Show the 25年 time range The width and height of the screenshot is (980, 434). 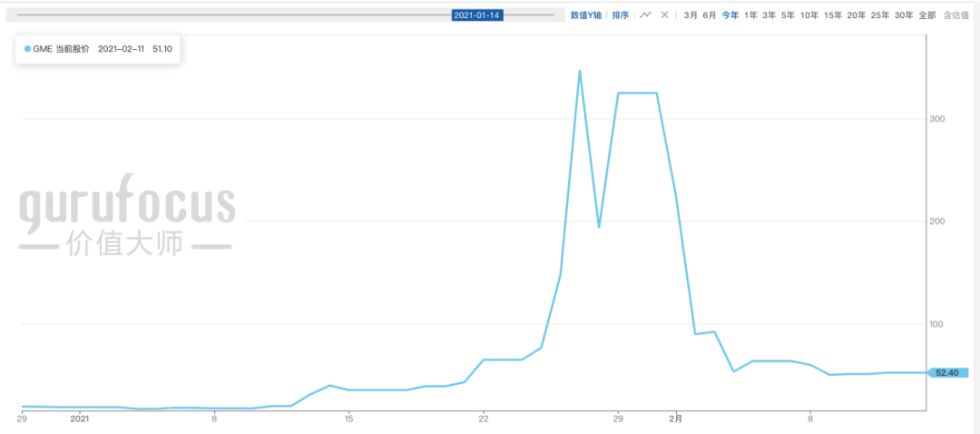(x=880, y=15)
